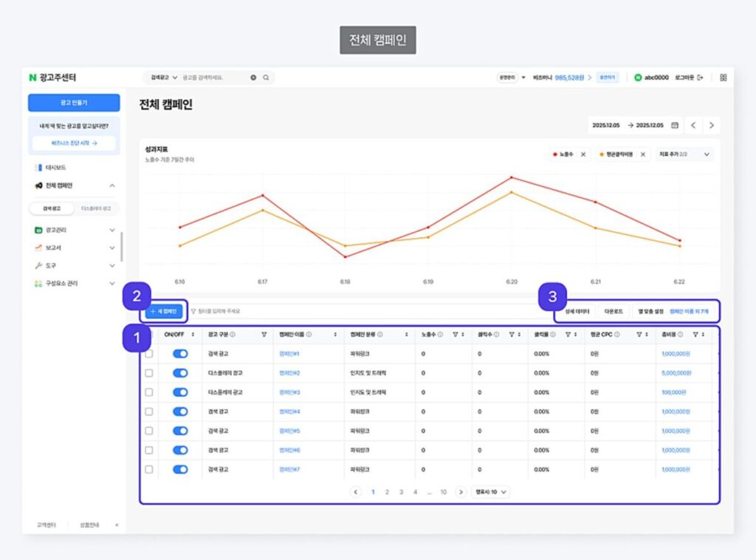Toggle off the 캠페인#1 ON/OFF switch

(x=180, y=354)
